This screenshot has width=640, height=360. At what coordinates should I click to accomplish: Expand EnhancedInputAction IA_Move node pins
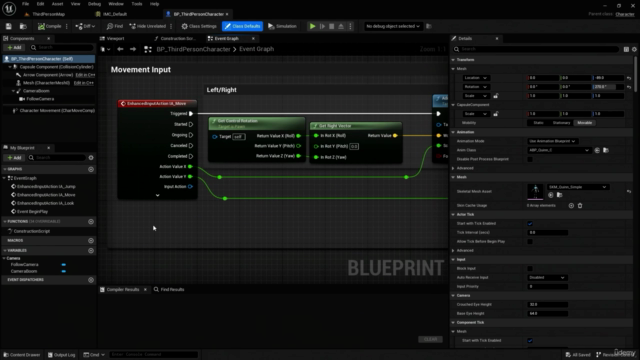[158, 195]
